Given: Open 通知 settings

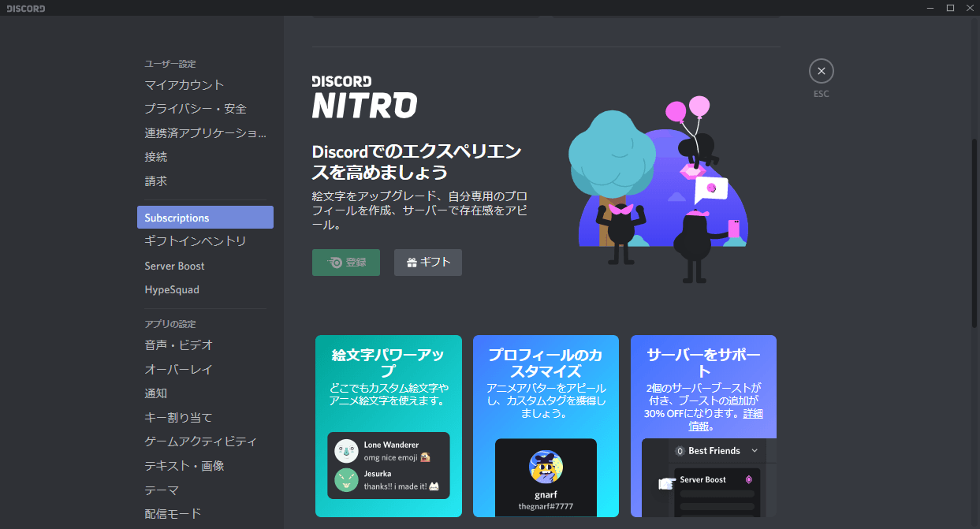Looking at the screenshot, I should [x=205, y=393].
